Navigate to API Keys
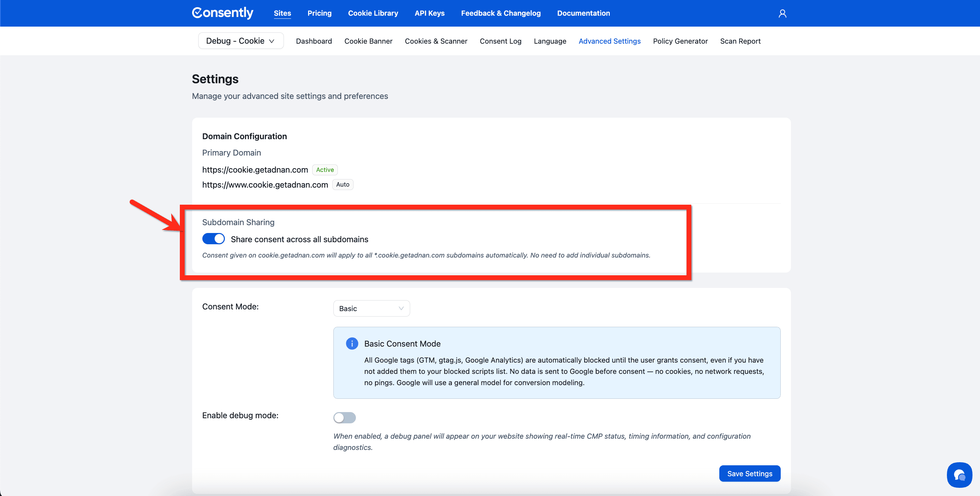Viewport: 980px width, 496px height. click(x=430, y=13)
